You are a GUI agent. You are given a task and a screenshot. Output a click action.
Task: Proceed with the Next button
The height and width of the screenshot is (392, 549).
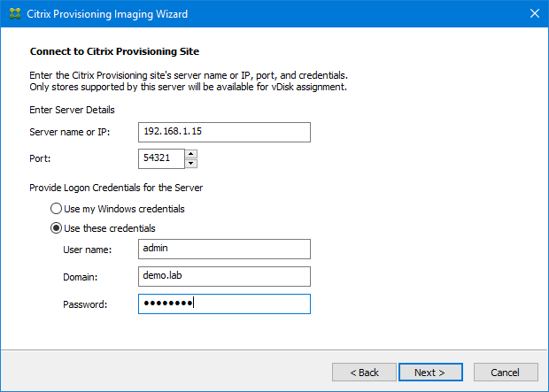[430, 373]
